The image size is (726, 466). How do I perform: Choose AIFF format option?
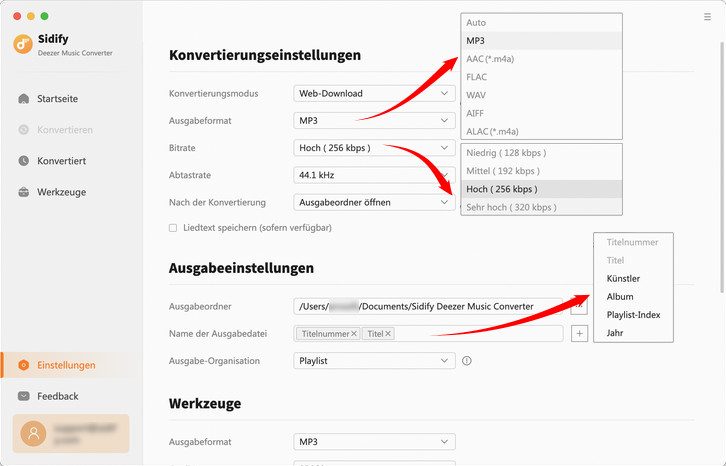541,113
